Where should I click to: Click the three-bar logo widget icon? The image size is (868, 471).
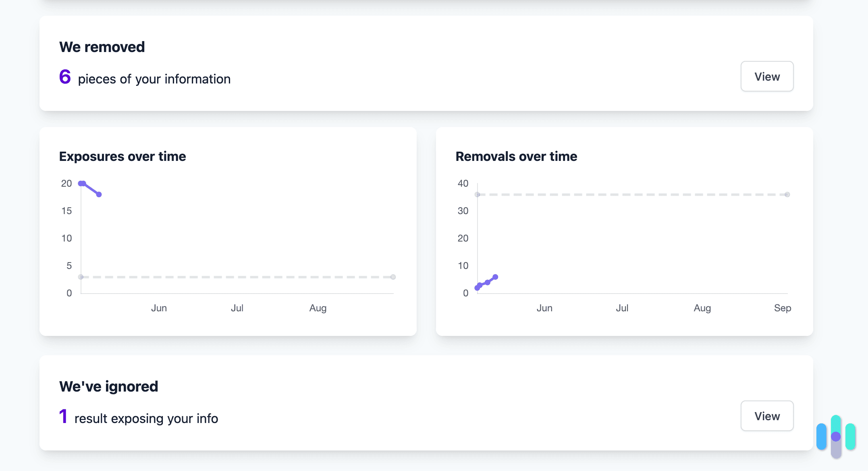click(836, 436)
